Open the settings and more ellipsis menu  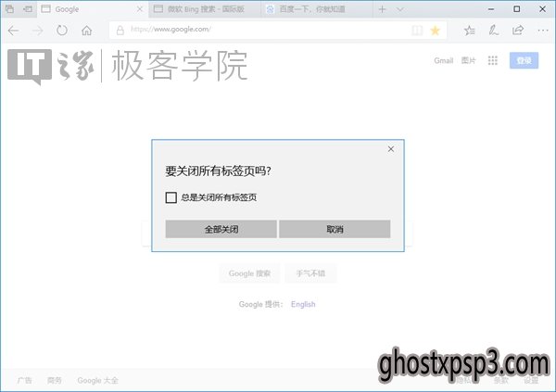coord(542,31)
